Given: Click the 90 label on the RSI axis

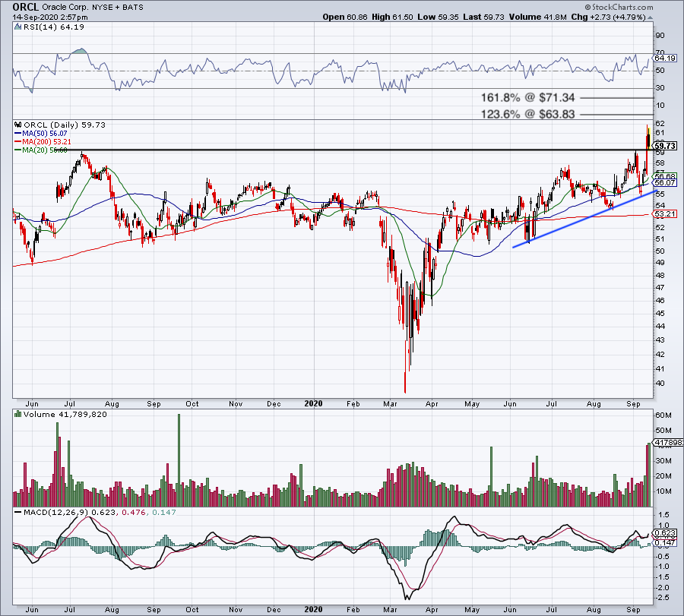Looking at the screenshot, I should click(x=660, y=36).
